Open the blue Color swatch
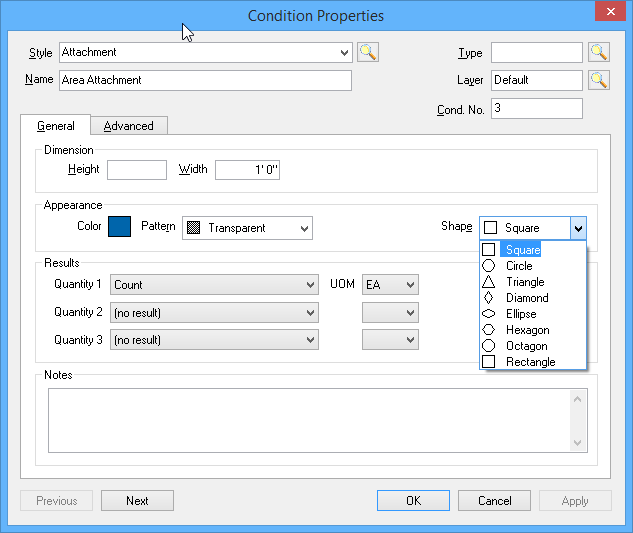This screenshot has height=533, width=633. (x=119, y=227)
